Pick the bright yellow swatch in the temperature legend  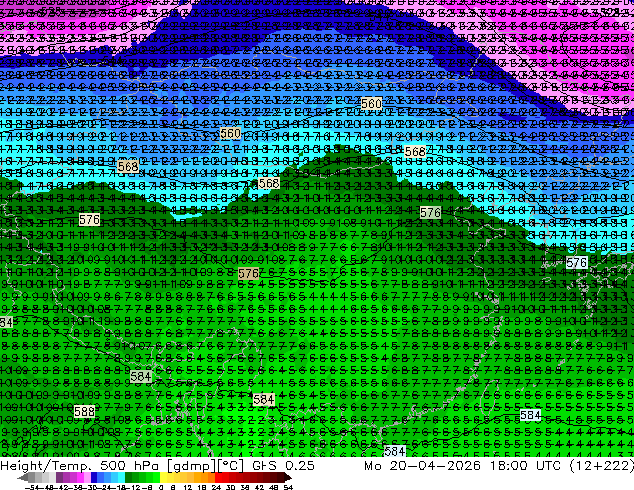164,477
